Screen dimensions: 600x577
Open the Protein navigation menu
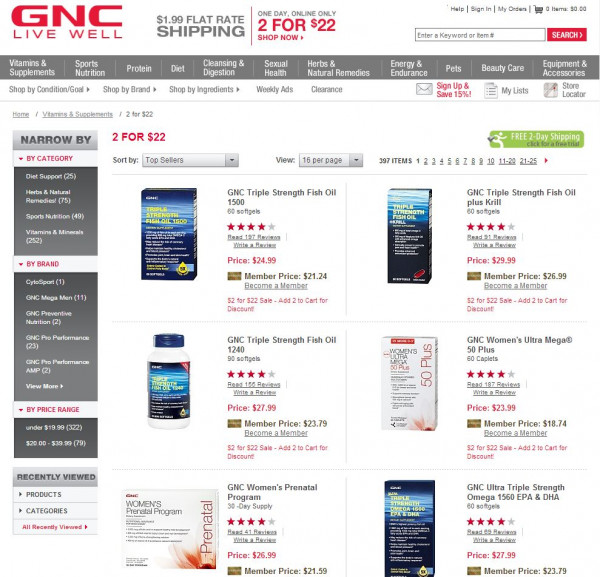139,68
